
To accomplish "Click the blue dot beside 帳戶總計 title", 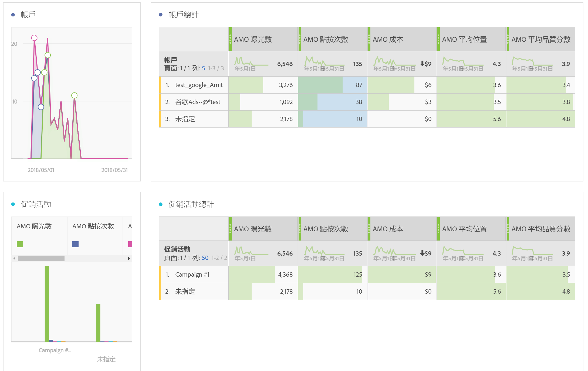I will pos(161,15).
